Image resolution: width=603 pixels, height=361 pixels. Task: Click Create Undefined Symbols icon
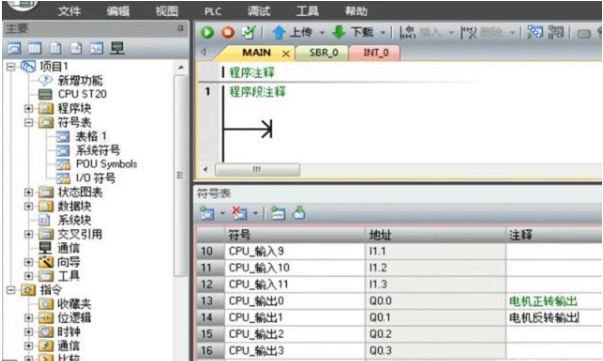tap(278, 213)
